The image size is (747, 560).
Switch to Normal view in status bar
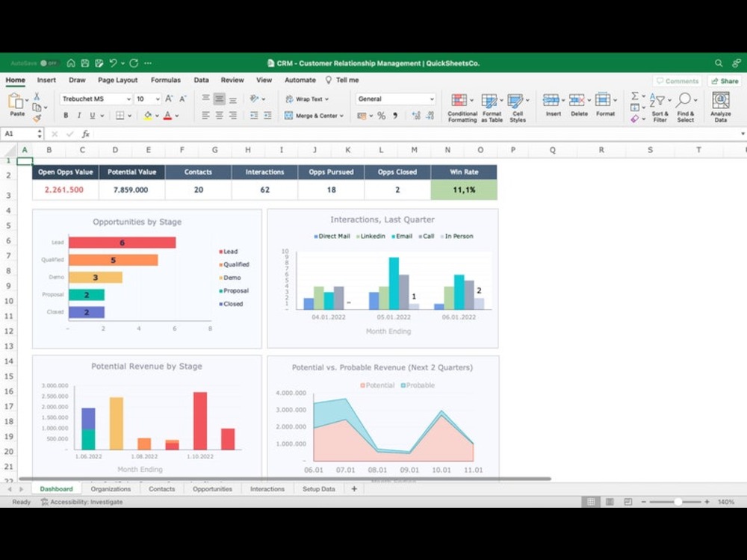point(591,502)
